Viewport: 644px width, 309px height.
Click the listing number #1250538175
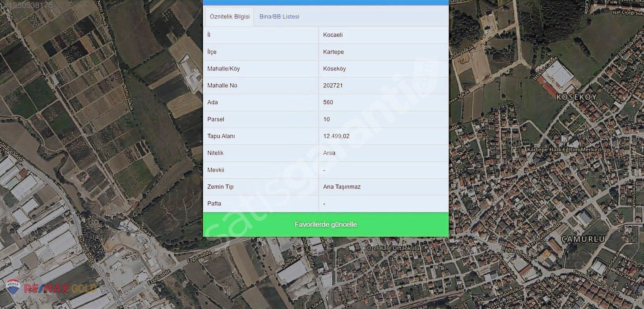click(27, 5)
